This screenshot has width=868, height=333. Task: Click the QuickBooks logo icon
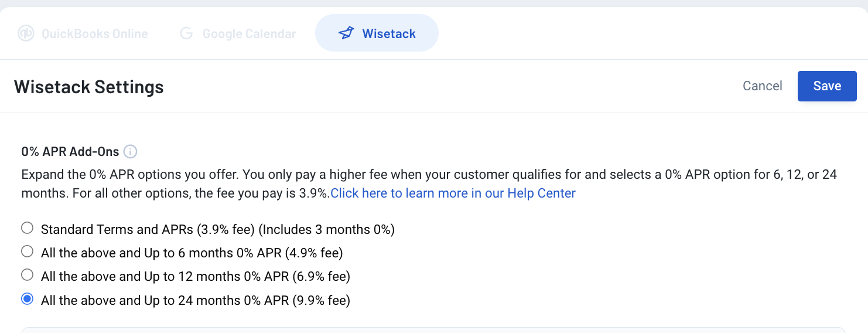26,33
